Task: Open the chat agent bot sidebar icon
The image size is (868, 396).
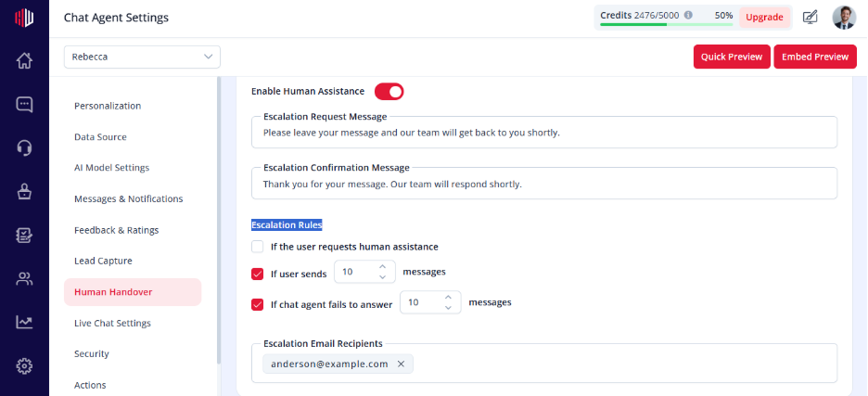Action: tap(24, 191)
